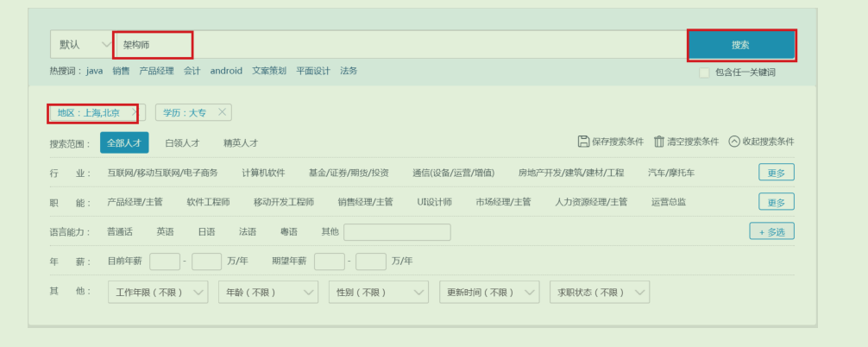Choose industry 计算机软件
Image resolution: width=868 pixels, height=347 pixels.
(263, 173)
